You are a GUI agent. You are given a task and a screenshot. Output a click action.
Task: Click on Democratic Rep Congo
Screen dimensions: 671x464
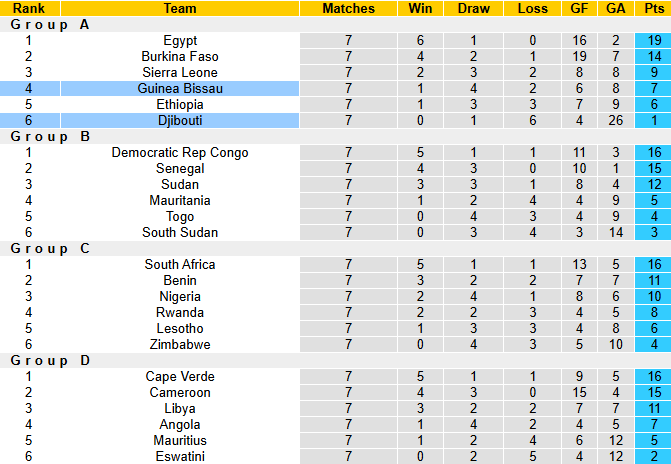click(x=180, y=153)
